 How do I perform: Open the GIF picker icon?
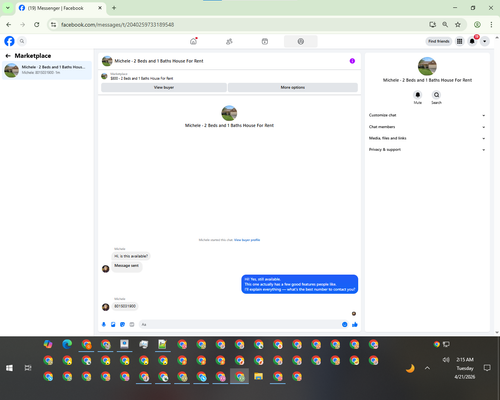(132, 324)
